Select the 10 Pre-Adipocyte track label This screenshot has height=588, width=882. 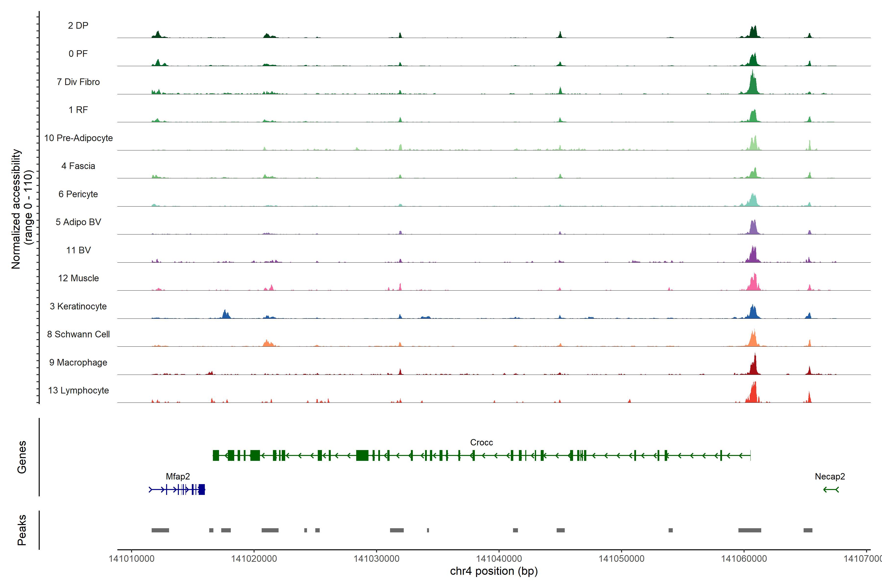[x=78, y=138]
